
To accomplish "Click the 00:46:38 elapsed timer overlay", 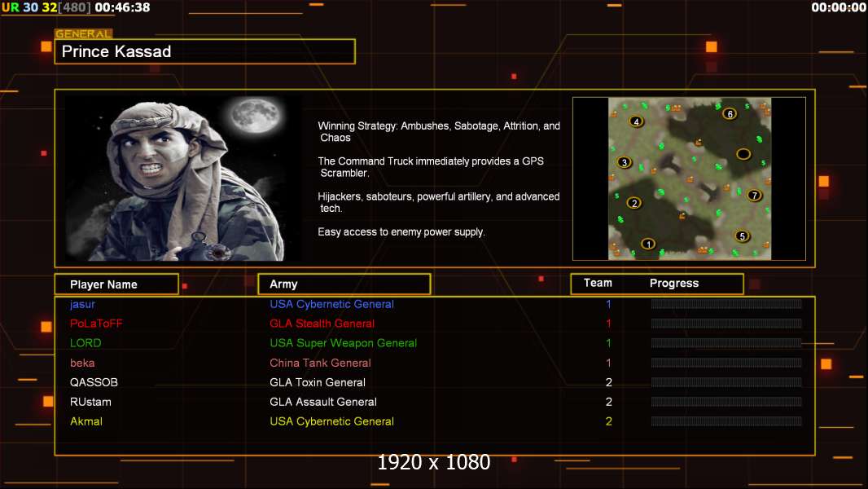I will point(122,8).
